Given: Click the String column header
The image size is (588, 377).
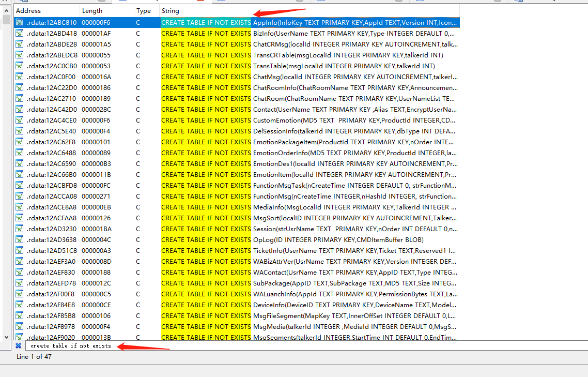Looking at the screenshot, I should [171, 10].
